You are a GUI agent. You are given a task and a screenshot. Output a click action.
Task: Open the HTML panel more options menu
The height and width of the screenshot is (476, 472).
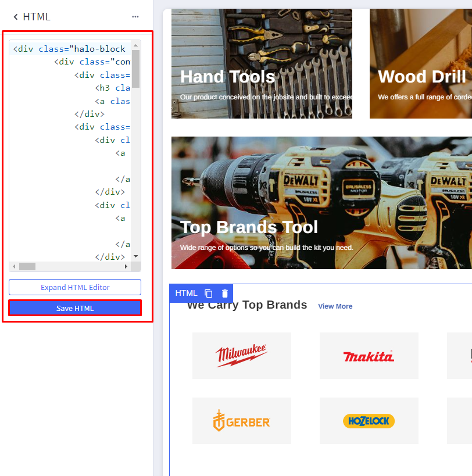click(x=135, y=17)
